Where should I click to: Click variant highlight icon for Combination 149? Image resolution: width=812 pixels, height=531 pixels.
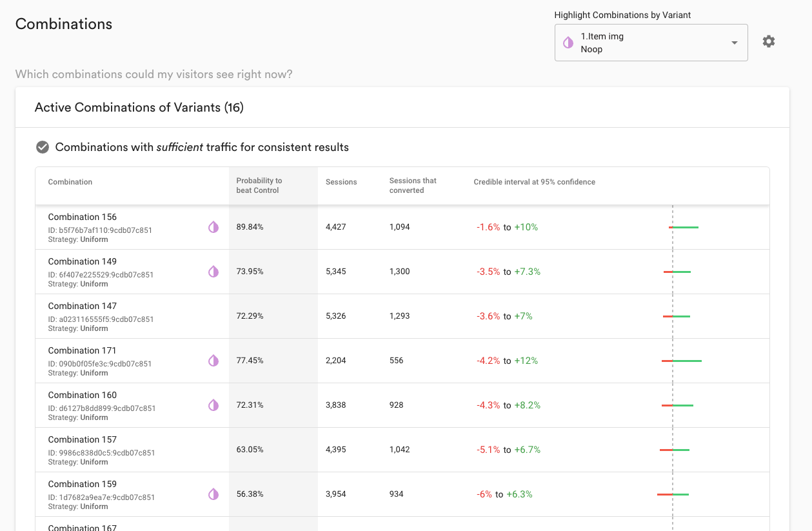213,272
